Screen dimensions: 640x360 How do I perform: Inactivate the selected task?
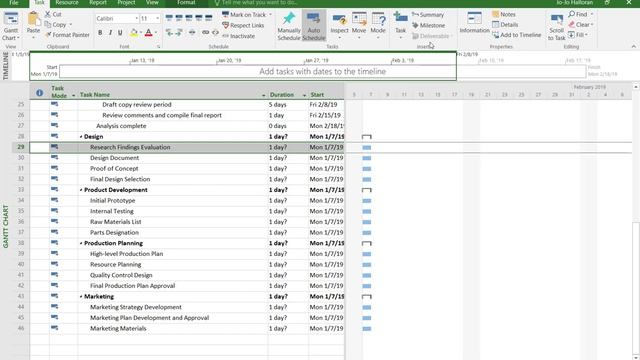click(x=238, y=36)
